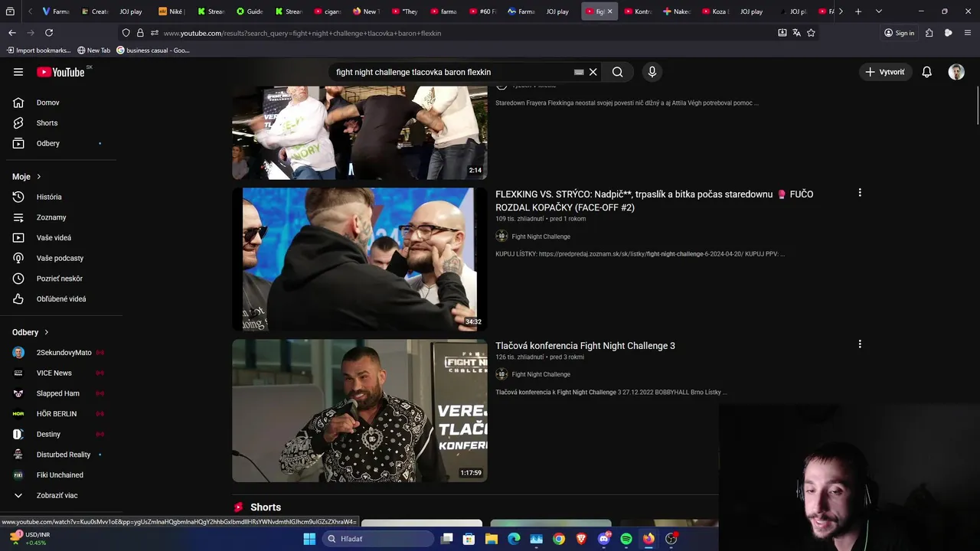Open the Firefox extensions icon

(x=929, y=33)
